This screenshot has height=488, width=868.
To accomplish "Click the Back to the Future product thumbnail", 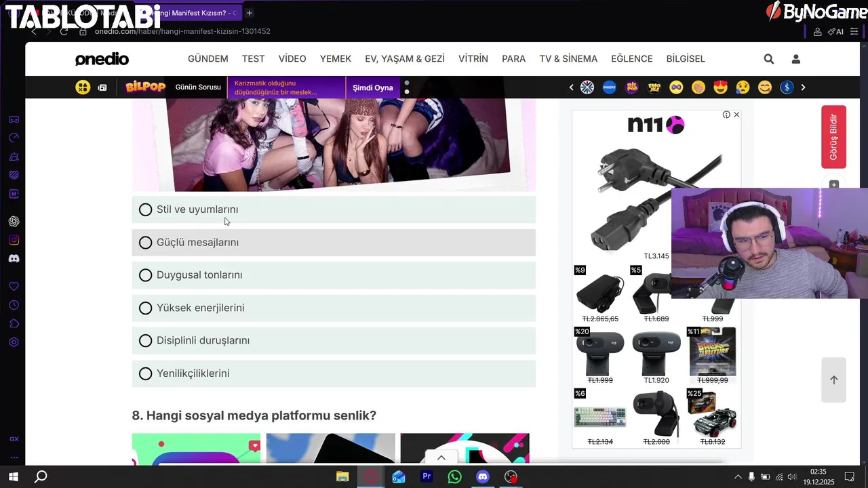I will point(713,352).
